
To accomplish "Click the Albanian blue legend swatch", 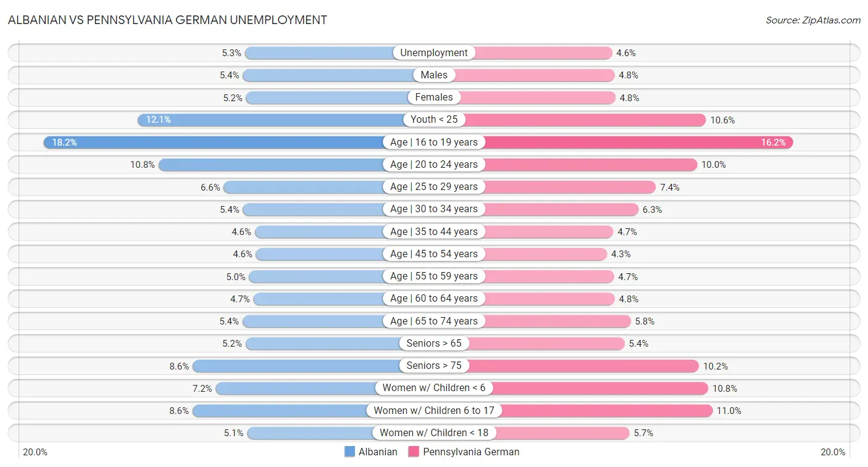I will click(x=350, y=452).
